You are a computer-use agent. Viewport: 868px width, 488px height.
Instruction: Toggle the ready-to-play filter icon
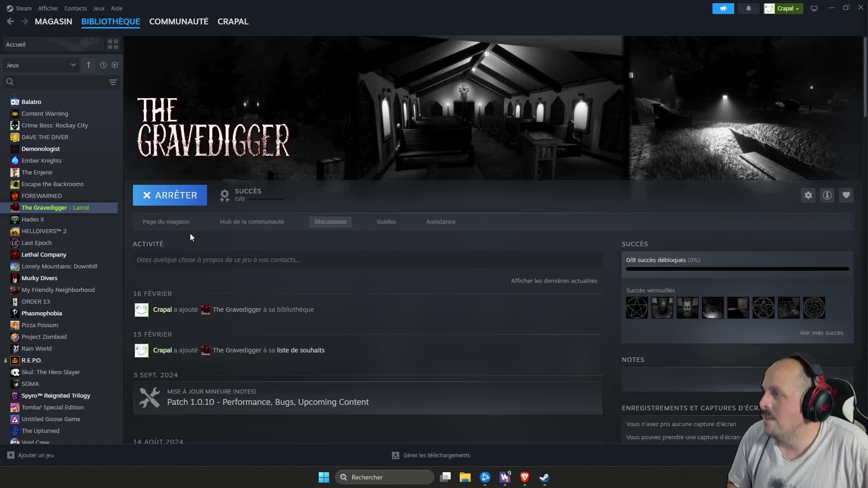tap(115, 65)
